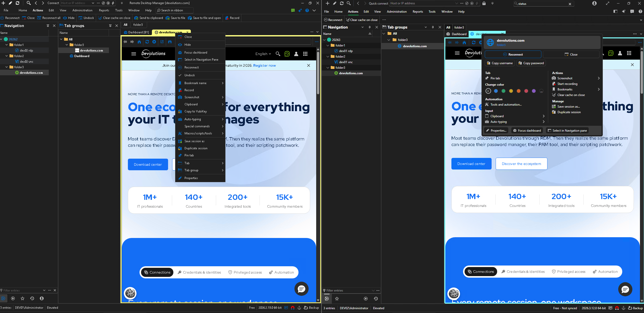Open the Filter entries dropdown in left window
644x313 pixels.
44,290
